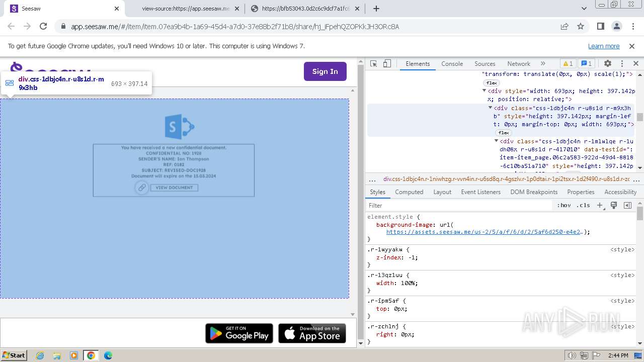Open the Accessibility tab

pyautogui.click(x=620, y=192)
